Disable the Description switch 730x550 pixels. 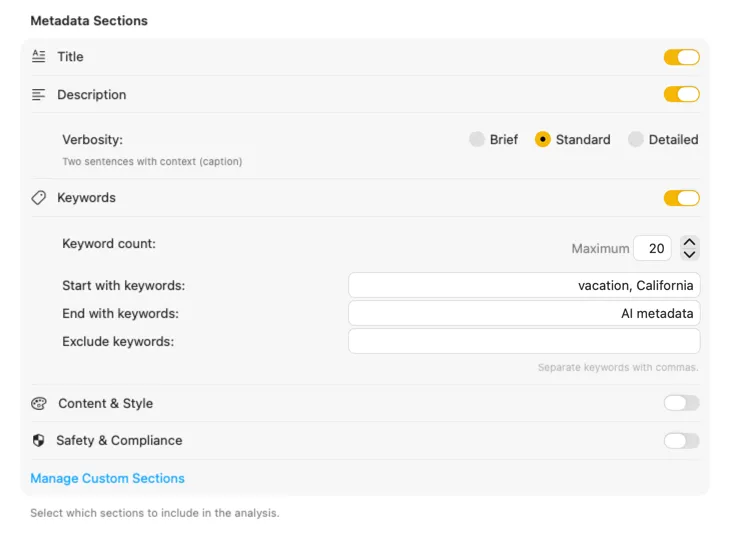click(682, 95)
